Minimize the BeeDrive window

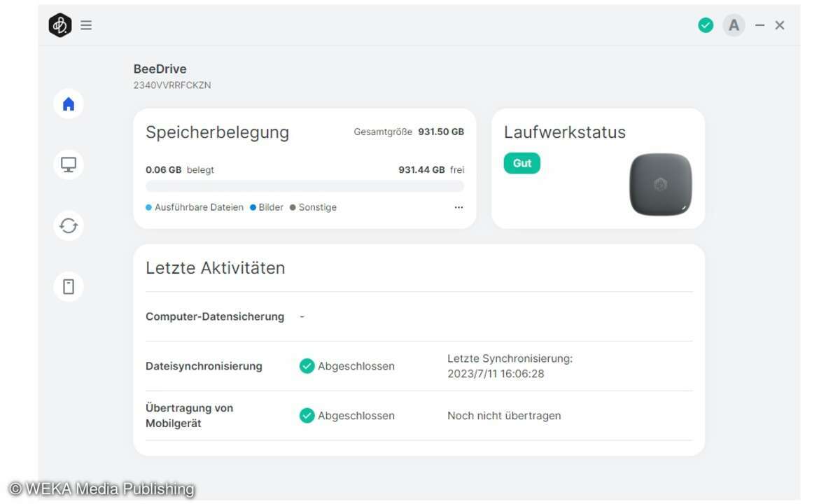pyautogui.click(x=760, y=25)
